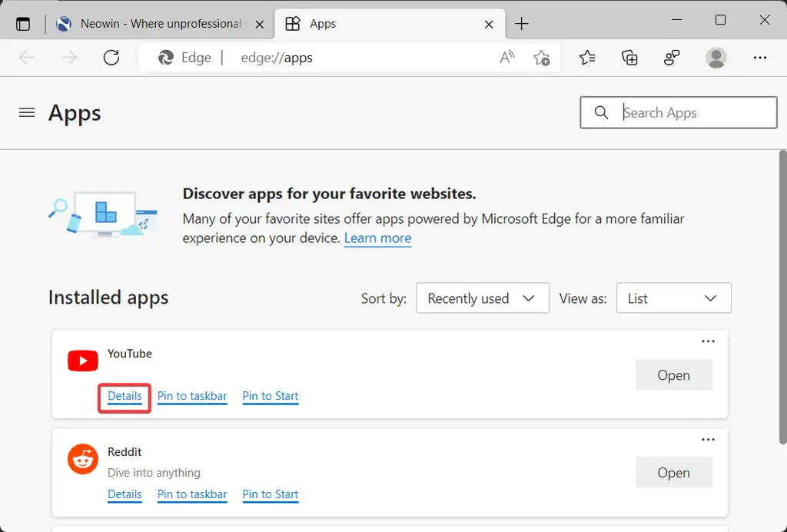The width and height of the screenshot is (787, 532).
Task: Toggle the Apps hamburger menu
Action: pyautogui.click(x=27, y=113)
